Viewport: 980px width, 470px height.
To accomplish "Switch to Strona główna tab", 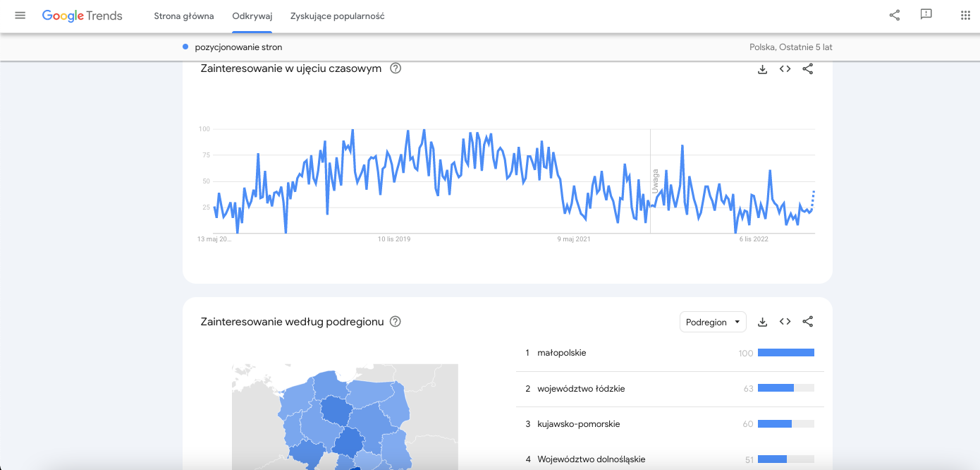I will tap(183, 16).
